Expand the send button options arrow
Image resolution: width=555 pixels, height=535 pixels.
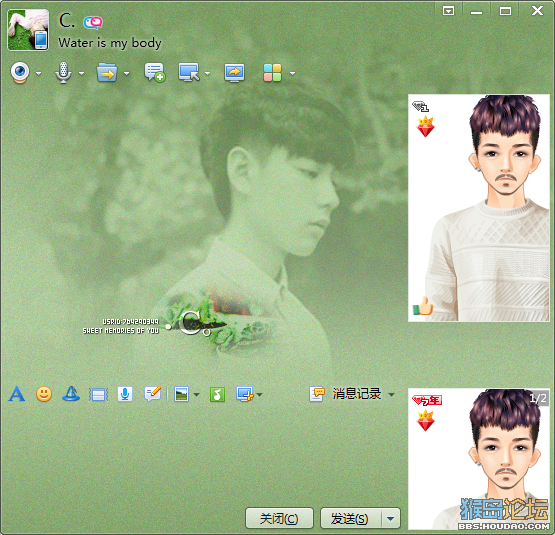click(391, 519)
